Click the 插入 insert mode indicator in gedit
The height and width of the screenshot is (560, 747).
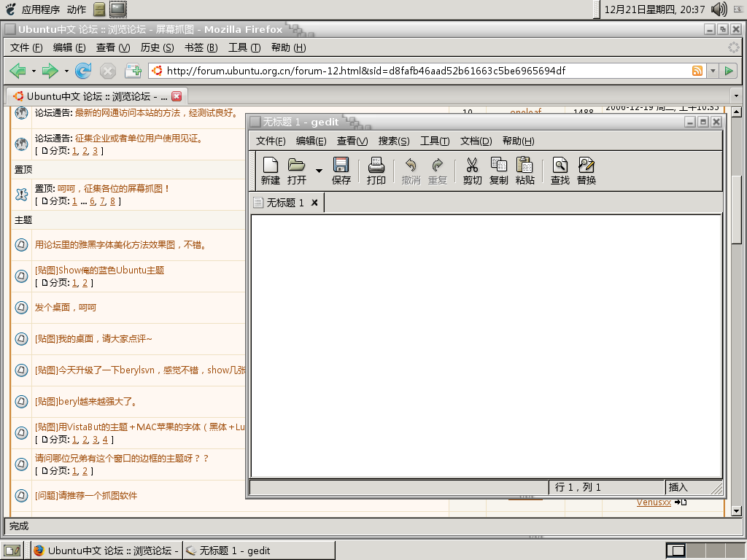(x=678, y=487)
